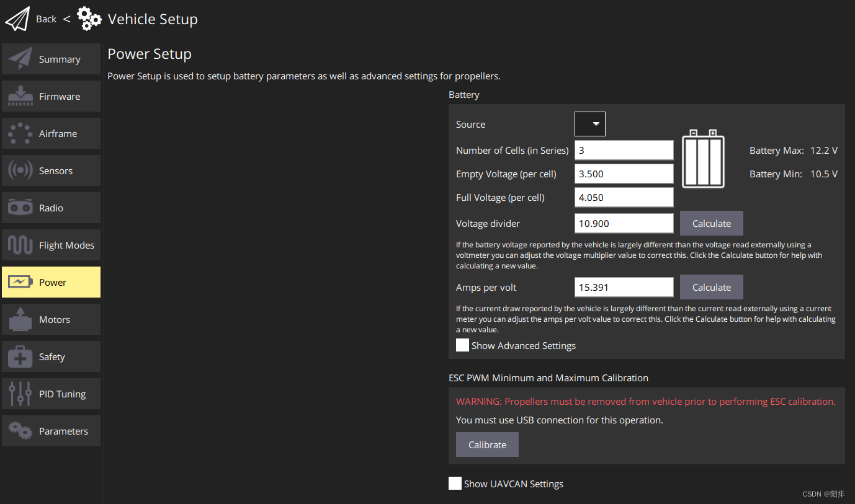Click Calculate next to Voltage divider
855x504 pixels.
point(712,223)
